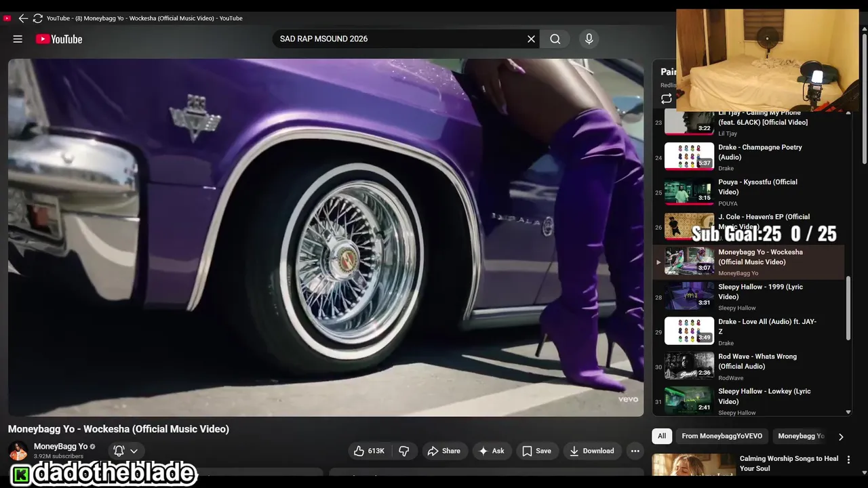
Task: Play Pouya Kysostfu thumbnail in playlist
Action: [689, 192]
